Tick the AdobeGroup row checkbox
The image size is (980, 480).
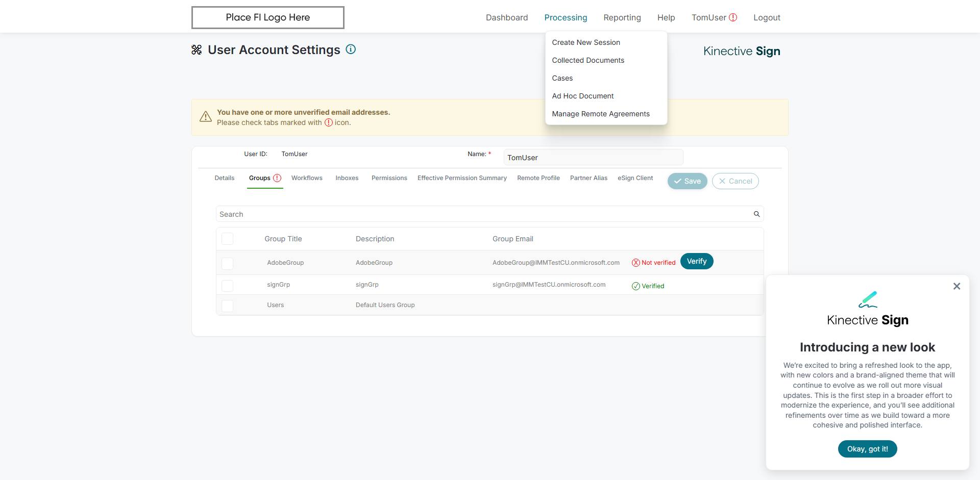(228, 263)
